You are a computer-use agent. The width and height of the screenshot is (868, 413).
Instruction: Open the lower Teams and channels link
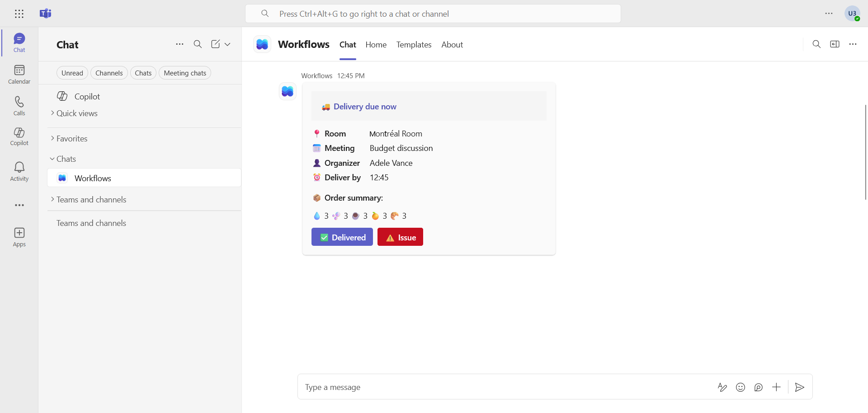point(91,223)
